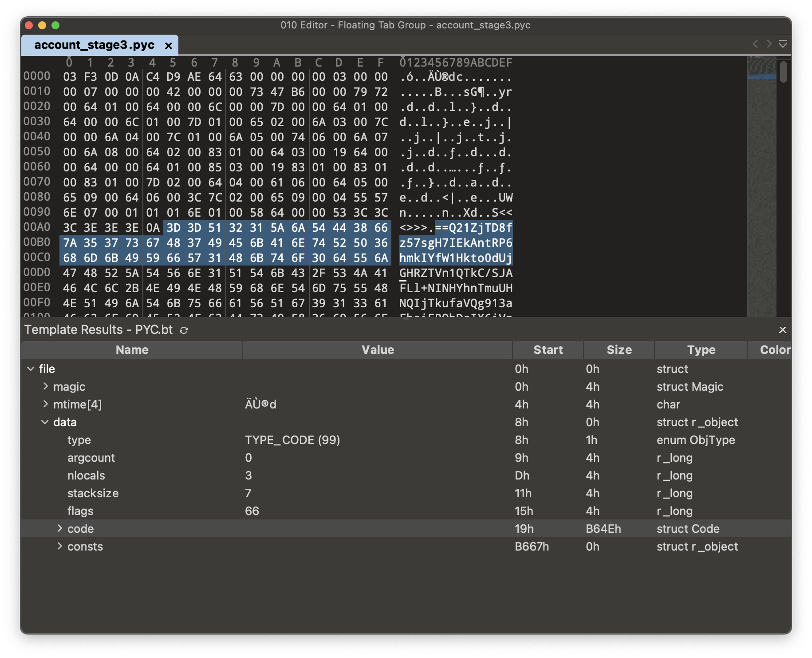Open the tab list dropdown
812x658 pixels.
click(x=783, y=44)
